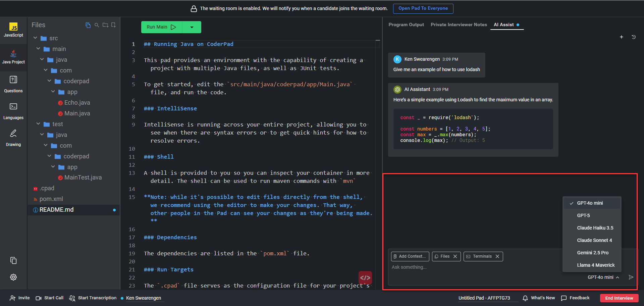Open Run Main dropdown arrow

click(x=192, y=27)
